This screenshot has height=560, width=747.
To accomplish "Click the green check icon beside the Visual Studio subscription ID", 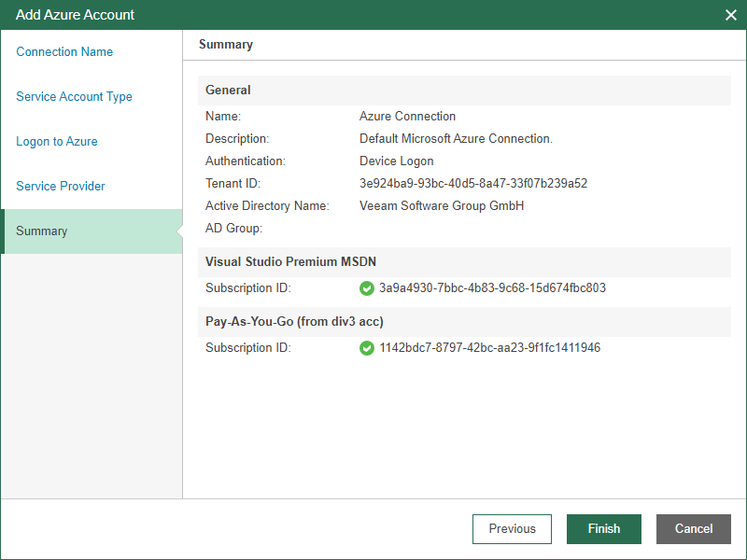I will coord(367,288).
